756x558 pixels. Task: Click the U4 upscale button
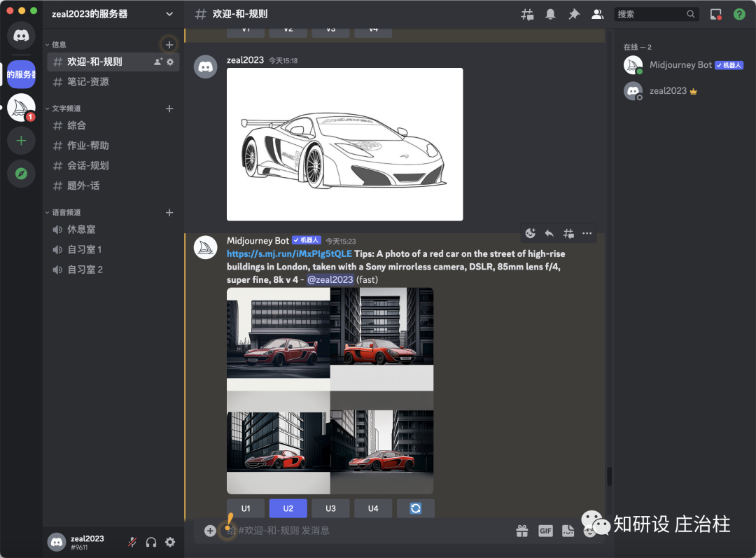pyautogui.click(x=373, y=508)
